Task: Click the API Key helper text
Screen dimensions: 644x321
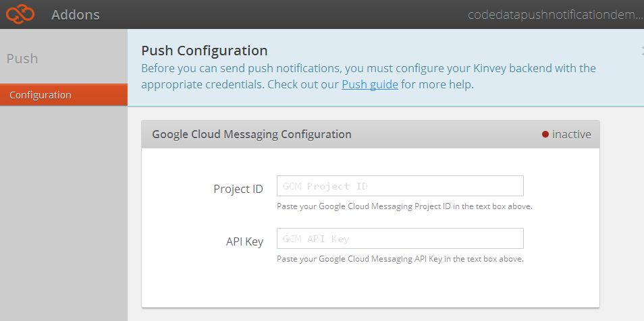Action: [400, 259]
